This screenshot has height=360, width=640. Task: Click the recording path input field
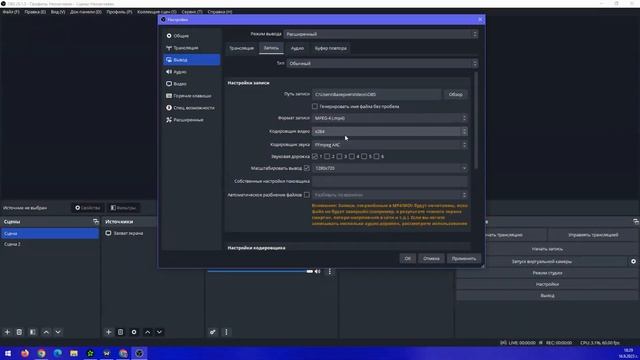(x=376, y=94)
